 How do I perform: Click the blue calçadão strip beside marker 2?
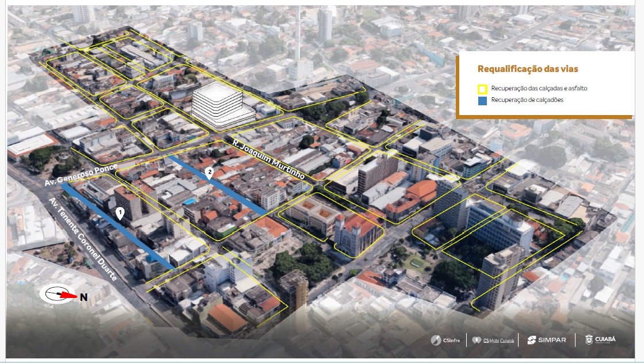coord(218,185)
